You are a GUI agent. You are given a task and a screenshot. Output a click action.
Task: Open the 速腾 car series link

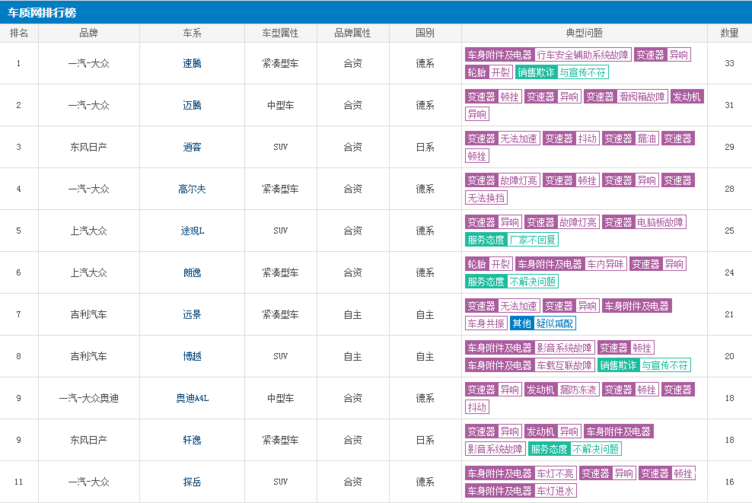pyautogui.click(x=192, y=63)
